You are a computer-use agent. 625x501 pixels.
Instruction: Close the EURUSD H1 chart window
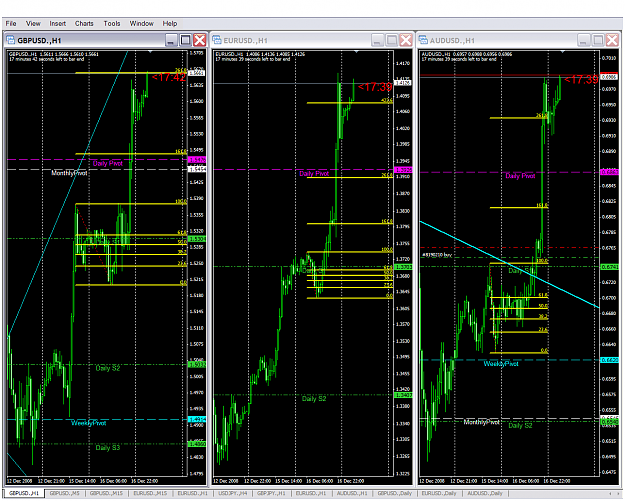coord(406,40)
